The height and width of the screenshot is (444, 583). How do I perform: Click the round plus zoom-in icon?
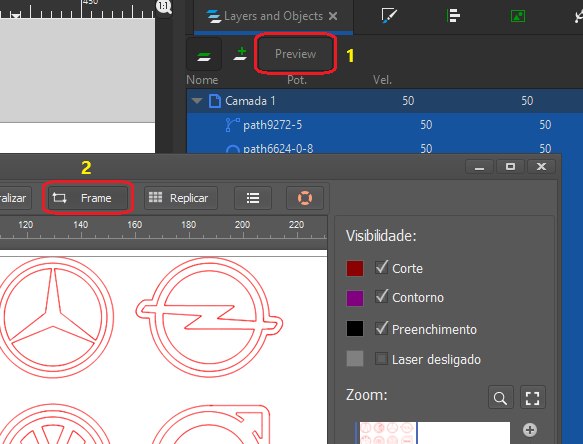coord(530,430)
